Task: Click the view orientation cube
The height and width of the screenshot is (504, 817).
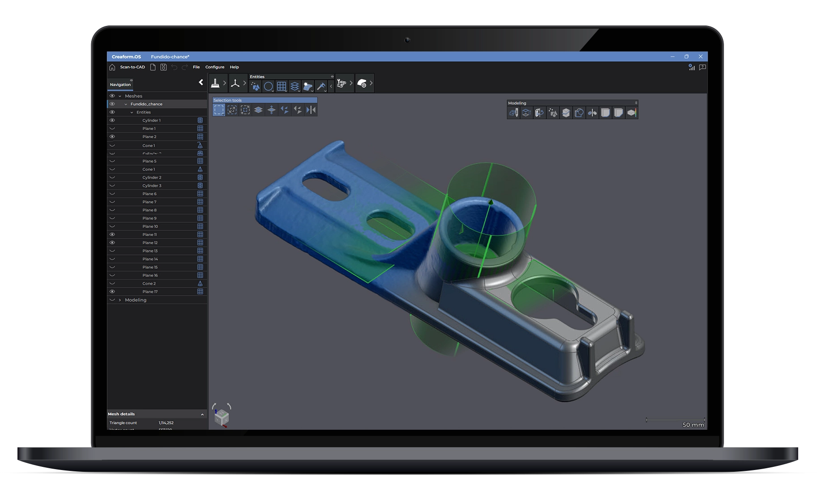Action: pyautogui.click(x=222, y=417)
